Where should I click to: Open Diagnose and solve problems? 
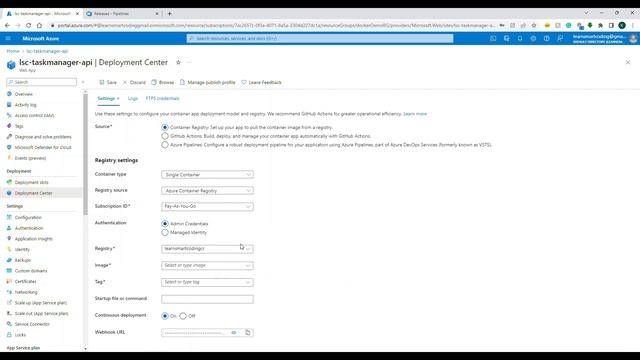click(43, 137)
